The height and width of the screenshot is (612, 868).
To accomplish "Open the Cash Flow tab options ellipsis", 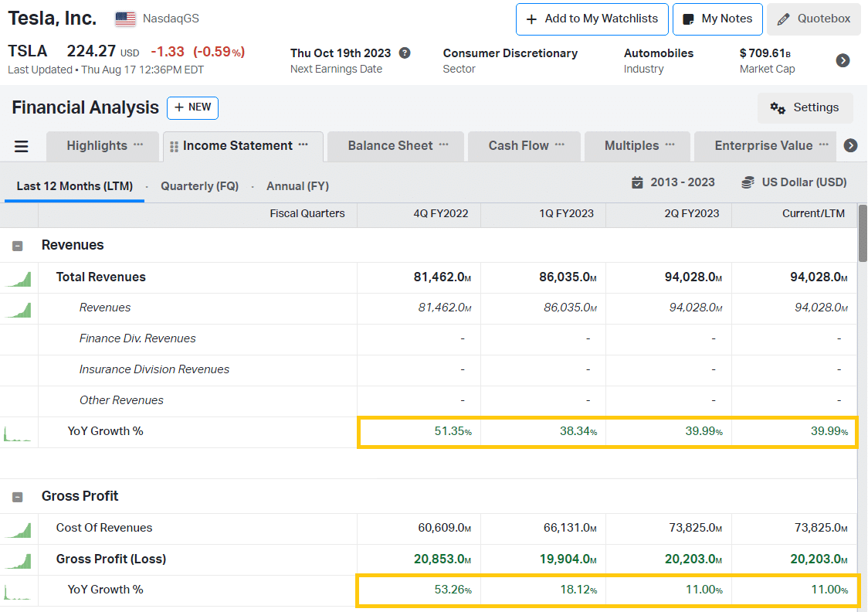I will point(560,145).
